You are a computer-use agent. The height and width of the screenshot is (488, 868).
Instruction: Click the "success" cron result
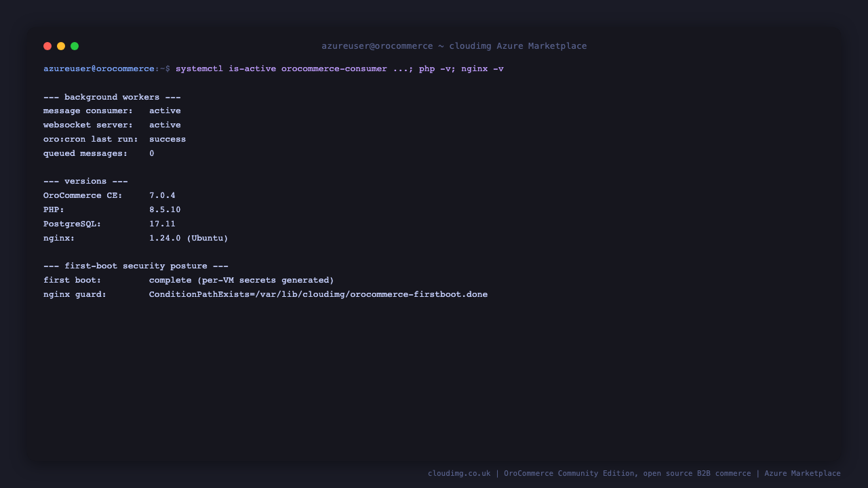[167, 140]
